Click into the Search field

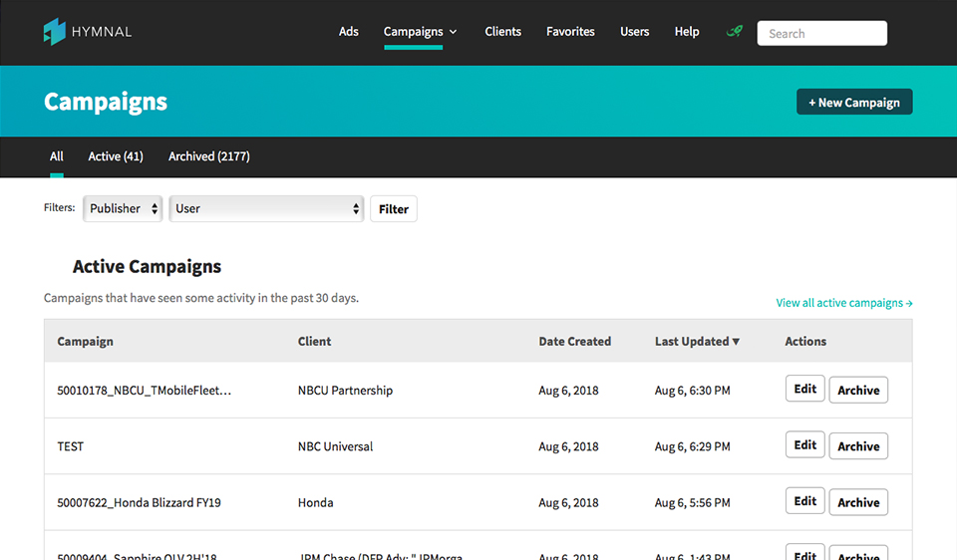[x=821, y=33]
